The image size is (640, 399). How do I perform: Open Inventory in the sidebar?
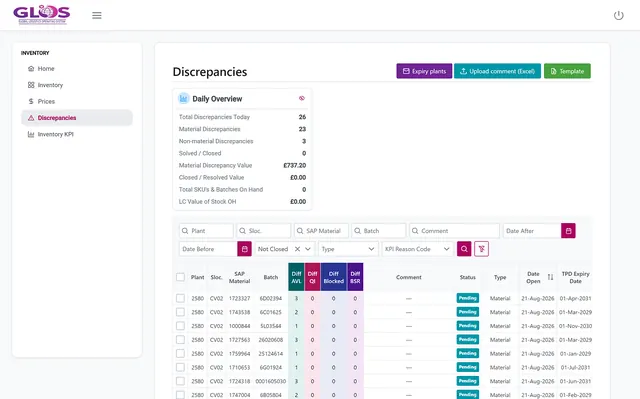click(x=77, y=85)
